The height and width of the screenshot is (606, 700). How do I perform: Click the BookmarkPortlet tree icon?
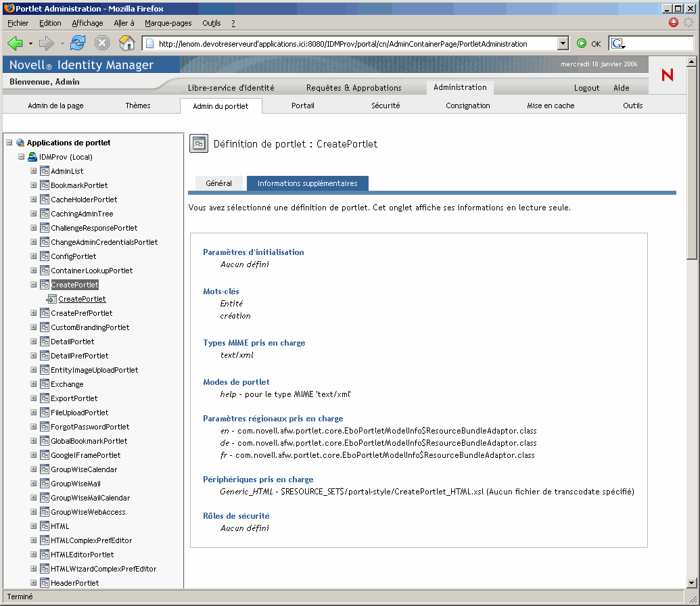click(x=44, y=185)
